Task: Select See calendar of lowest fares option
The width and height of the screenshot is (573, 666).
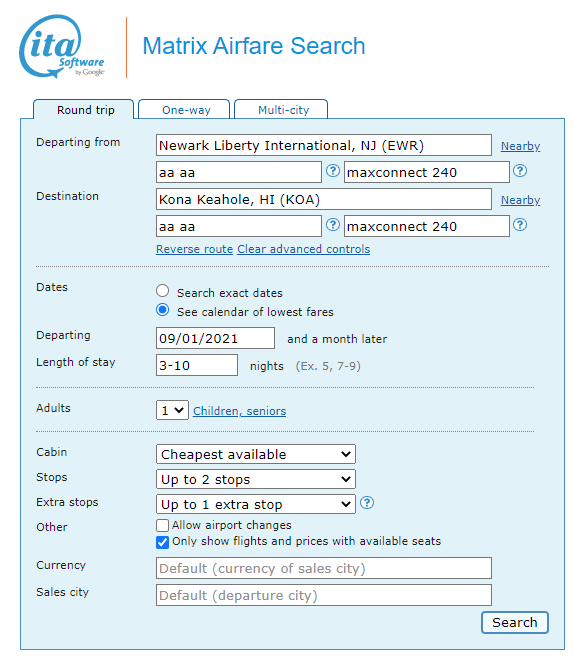Action: (x=162, y=310)
